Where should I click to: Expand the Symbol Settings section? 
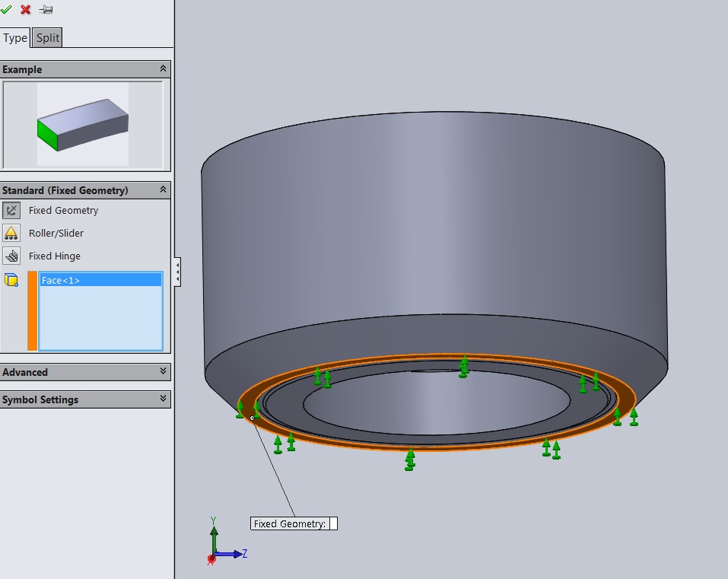(163, 399)
